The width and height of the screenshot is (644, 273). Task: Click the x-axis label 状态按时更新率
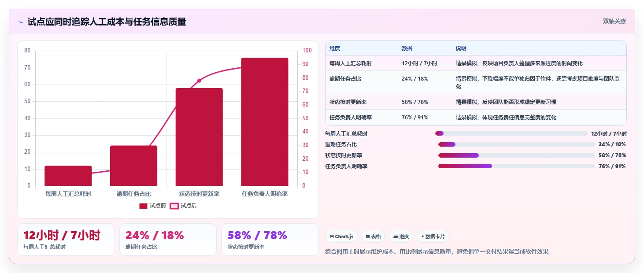199,194
